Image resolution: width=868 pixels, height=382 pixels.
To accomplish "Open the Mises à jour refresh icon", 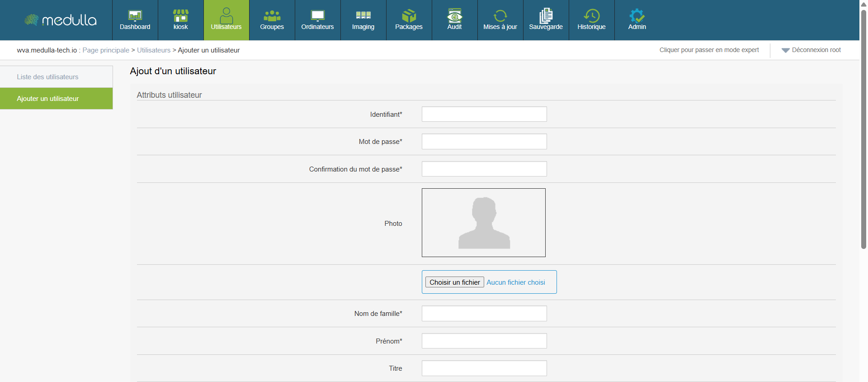I will coord(500,16).
